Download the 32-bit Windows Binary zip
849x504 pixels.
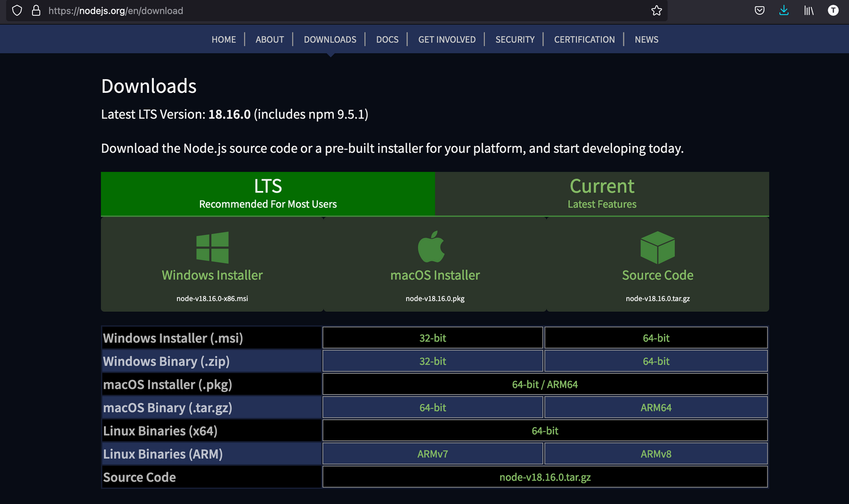[432, 361]
